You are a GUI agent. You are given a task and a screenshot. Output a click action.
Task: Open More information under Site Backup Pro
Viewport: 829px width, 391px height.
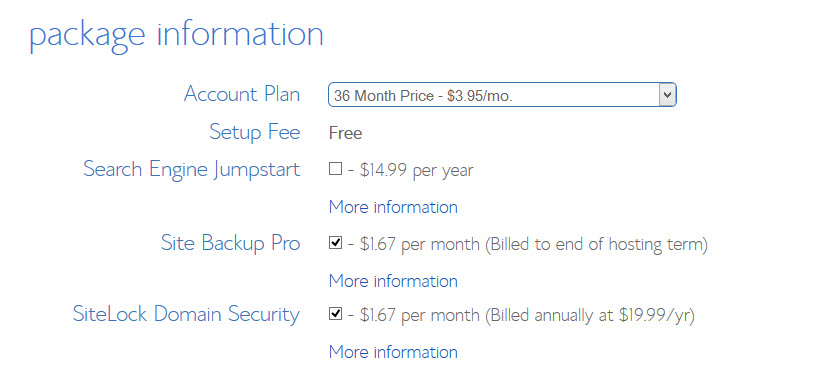(393, 281)
